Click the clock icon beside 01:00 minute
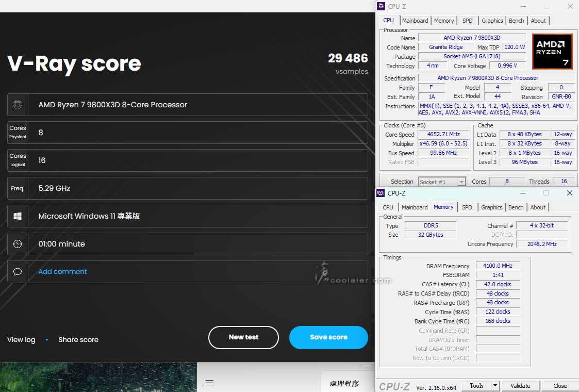Image resolution: width=579 pixels, height=392 pixels. coord(18,244)
